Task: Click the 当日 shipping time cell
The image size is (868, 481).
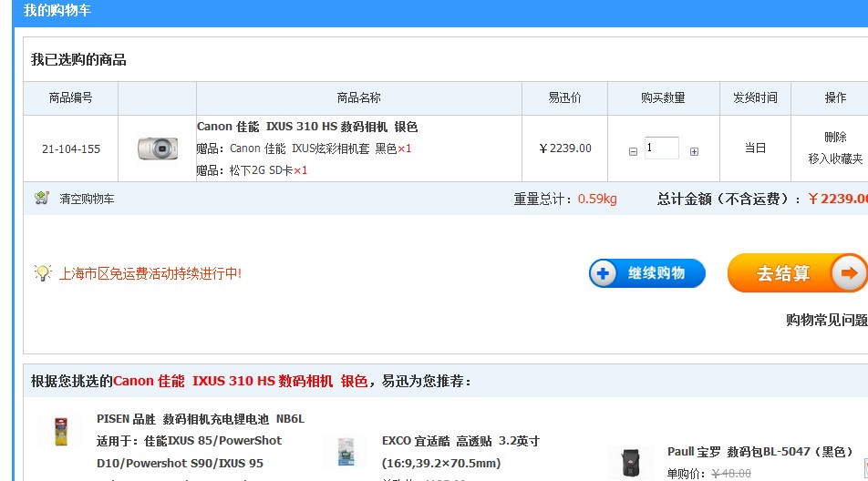Action: [755, 148]
